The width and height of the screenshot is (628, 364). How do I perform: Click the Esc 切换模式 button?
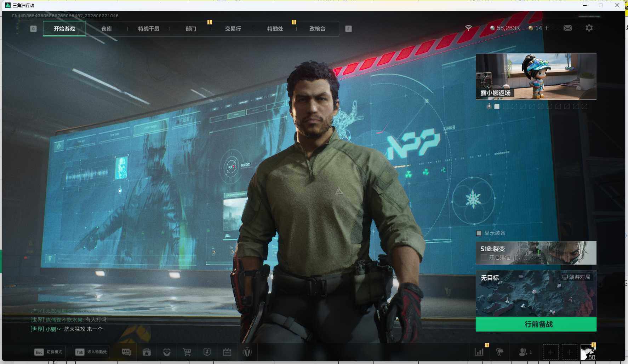[x=48, y=352]
